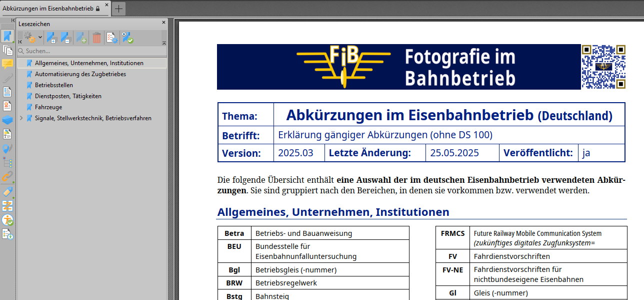Image resolution: width=644 pixels, height=300 pixels.
Task: Open the accessibility report pane icon
Action: click(7, 234)
